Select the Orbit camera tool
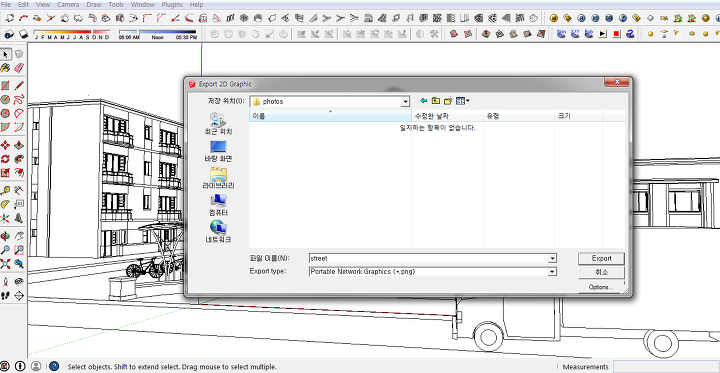The height and width of the screenshot is (373, 720). tap(6, 236)
